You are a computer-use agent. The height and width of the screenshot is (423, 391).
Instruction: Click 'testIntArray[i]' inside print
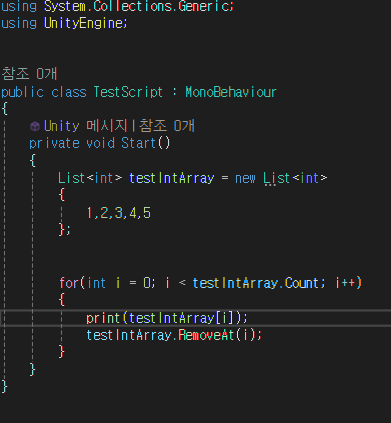pos(182,318)
